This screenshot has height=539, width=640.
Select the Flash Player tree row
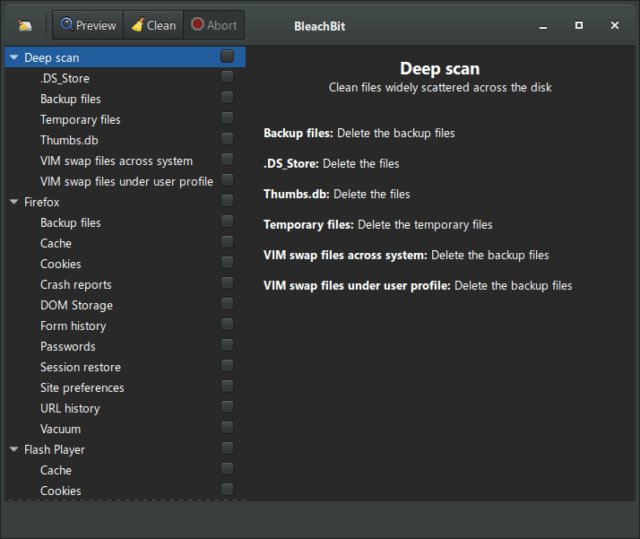click(x=125, y=449)
